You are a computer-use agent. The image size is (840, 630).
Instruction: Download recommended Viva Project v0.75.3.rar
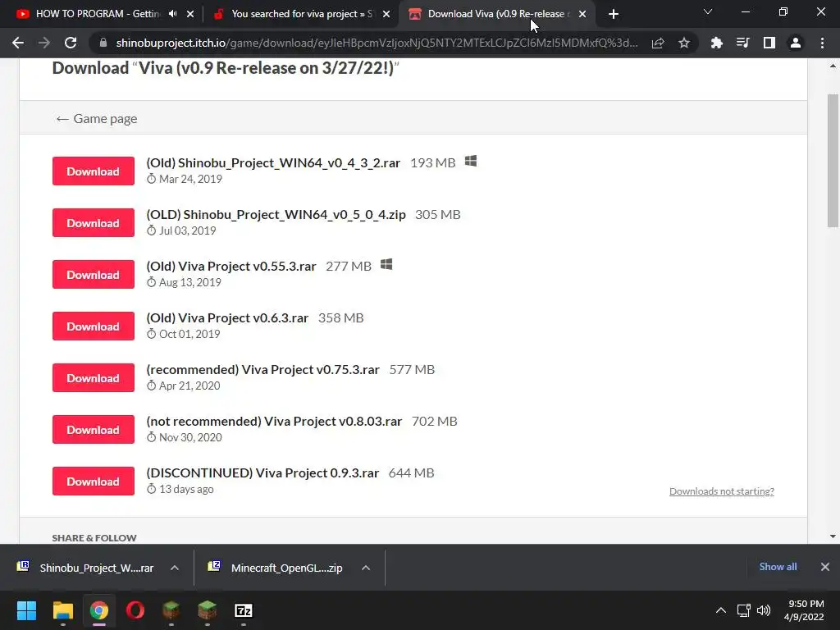click(94, 377)
